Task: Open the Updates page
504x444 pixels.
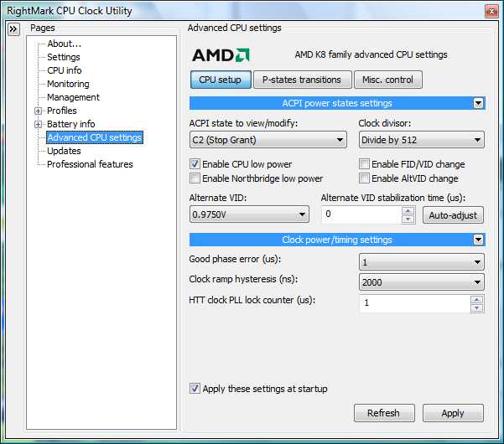Action: coord(64,151)
